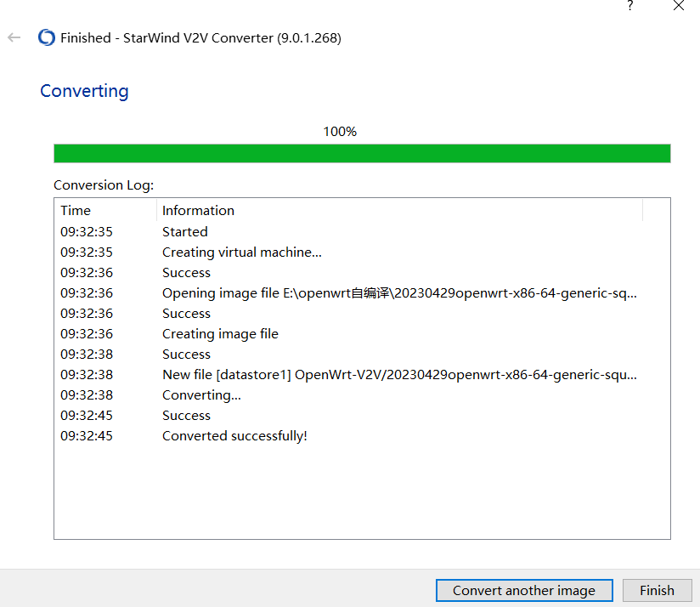Open the help question mark icon
This screenshot has height=607, width=700.
pyautogui.click(x=629, y=6)
